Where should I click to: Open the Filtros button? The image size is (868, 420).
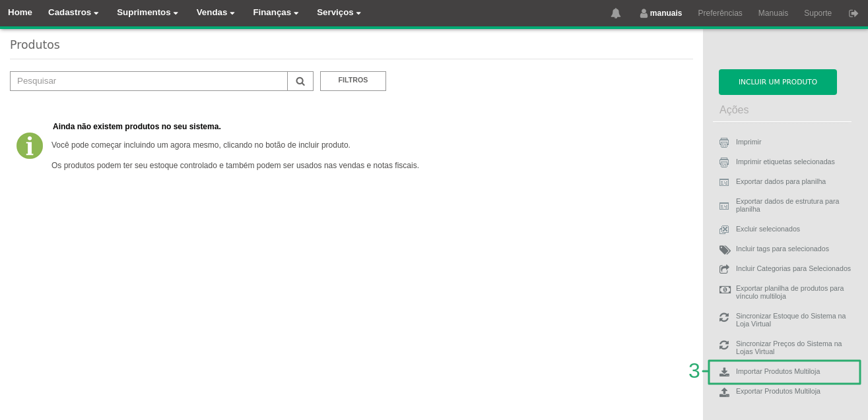point(352,80)
